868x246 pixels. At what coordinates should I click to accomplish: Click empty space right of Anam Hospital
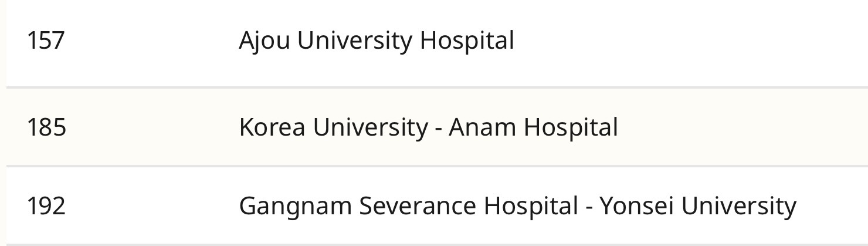click(x=733, y=127)
